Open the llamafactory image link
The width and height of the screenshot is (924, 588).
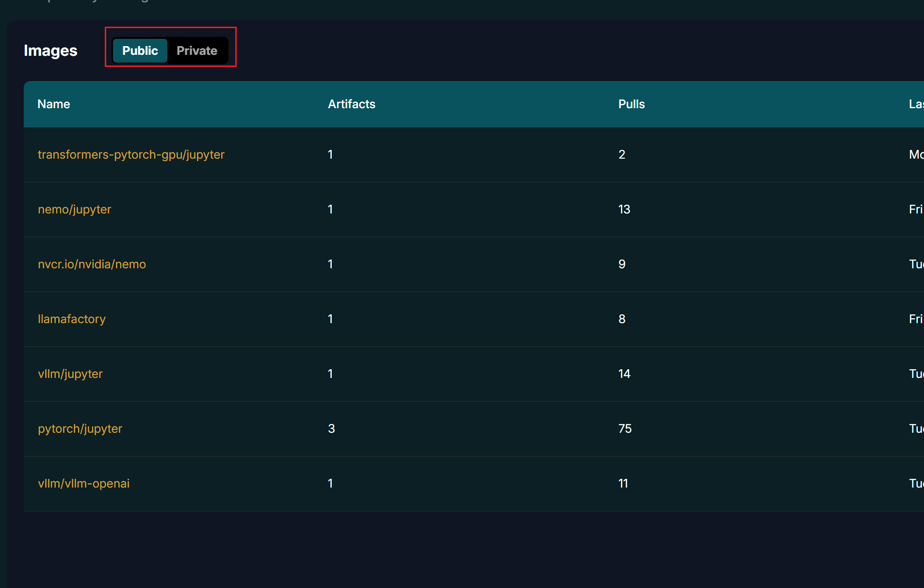coord(72,319)
